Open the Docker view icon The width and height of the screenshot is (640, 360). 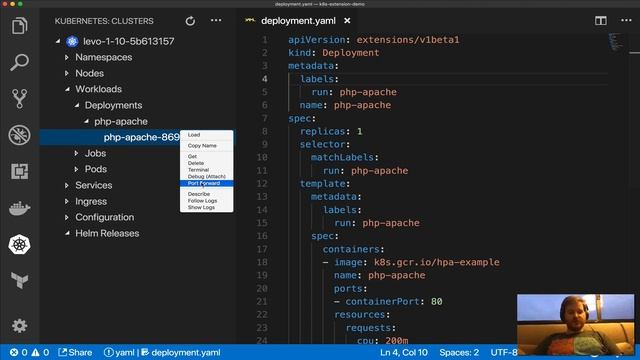(19, 208)
